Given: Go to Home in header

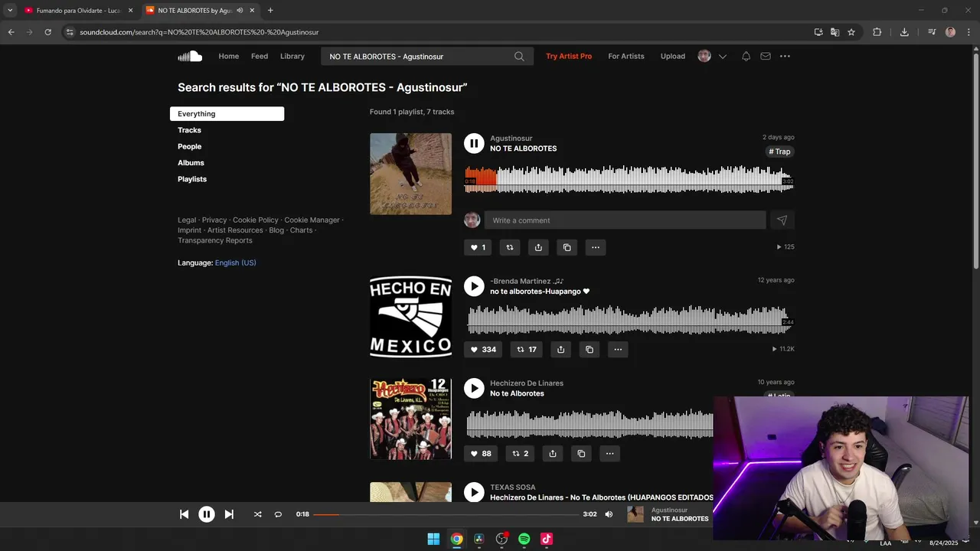Looking at the screenshot, I should click(228, 56).
